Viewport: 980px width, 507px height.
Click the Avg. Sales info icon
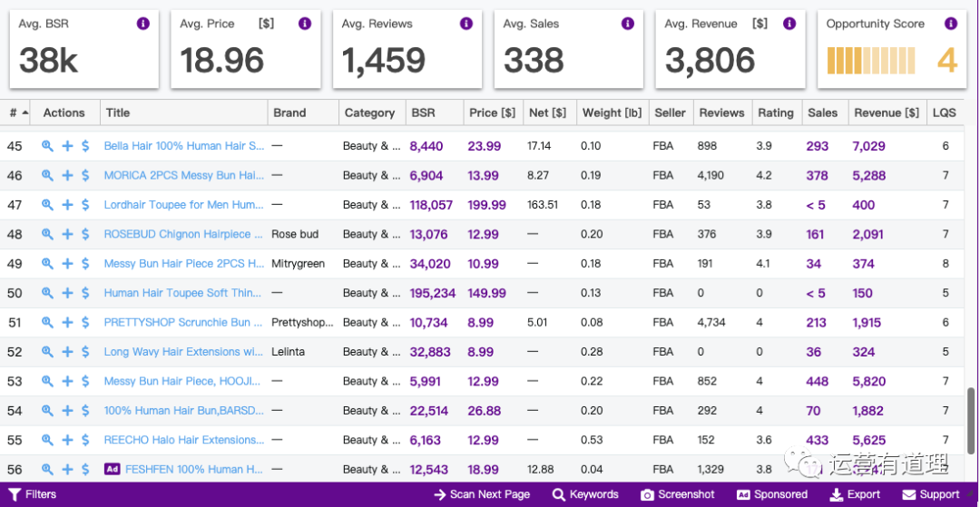[627, 24]
